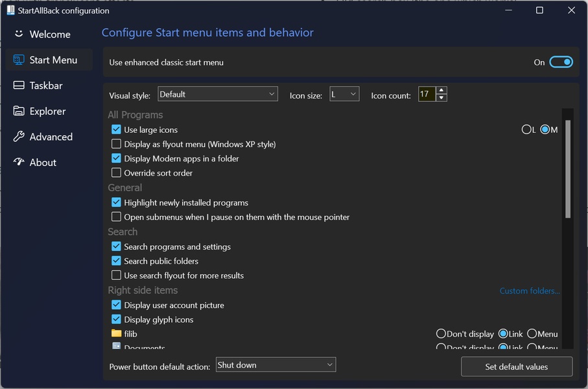588x389 pixels.
Task: Click the Explorer sidebar icon
Action: click(x=18, y=111)
